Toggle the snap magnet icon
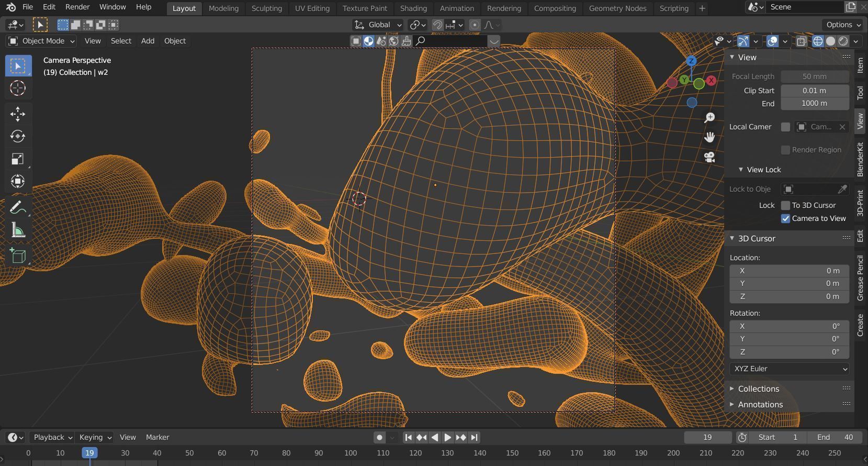This screenshot has width=868, height=466. (437, 25)
